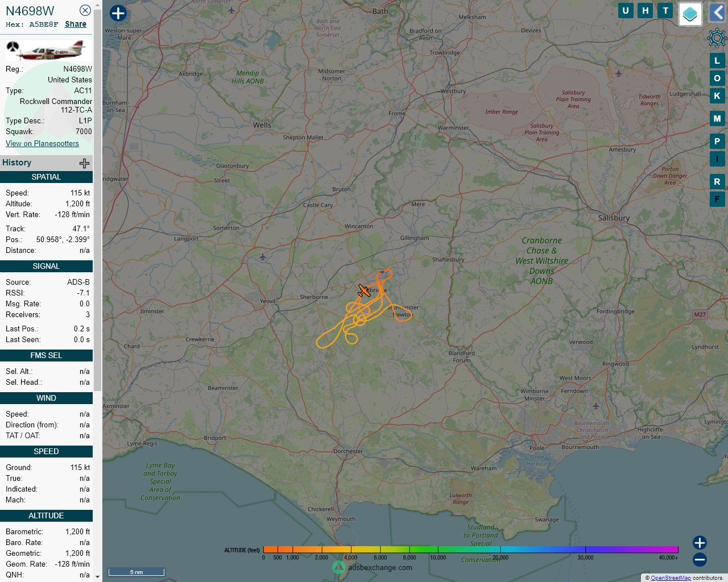Click the Share link

click(76, 24)
